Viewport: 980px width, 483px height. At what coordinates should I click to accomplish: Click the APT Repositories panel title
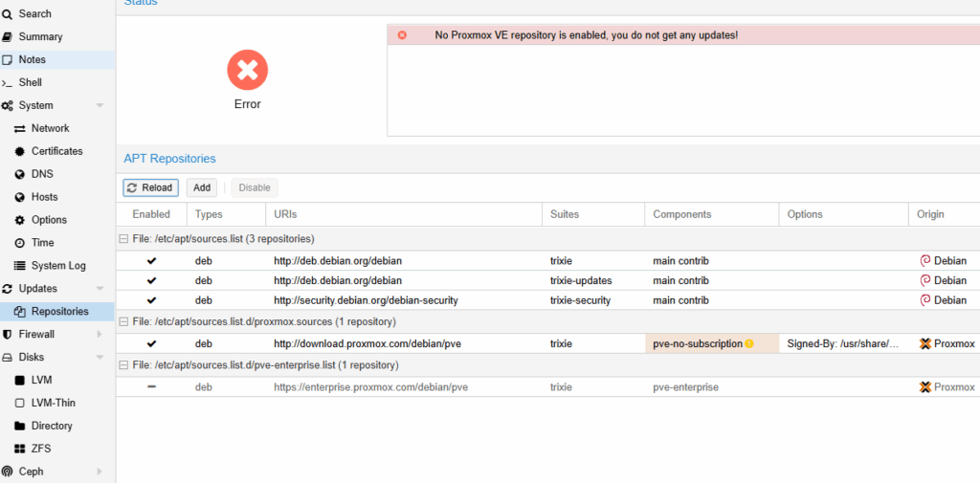click(169, 159)
